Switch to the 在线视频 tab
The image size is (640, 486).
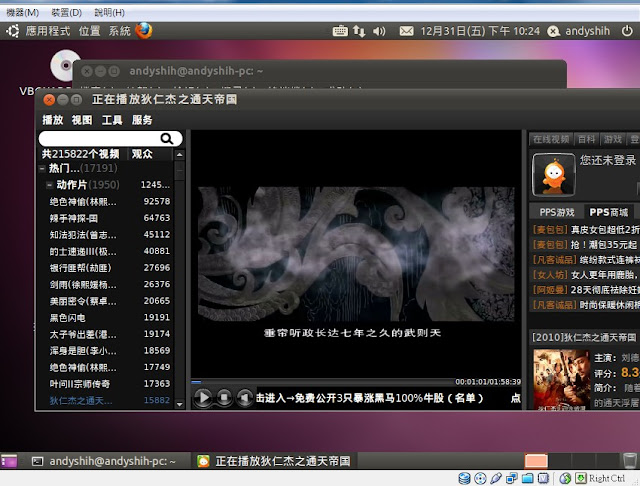point(551,140)
